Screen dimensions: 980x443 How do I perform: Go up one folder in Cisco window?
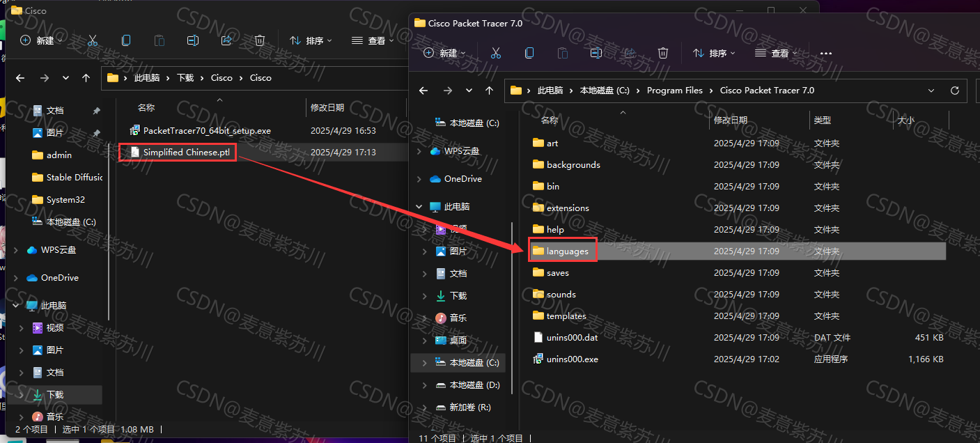(x=86, y=78)
